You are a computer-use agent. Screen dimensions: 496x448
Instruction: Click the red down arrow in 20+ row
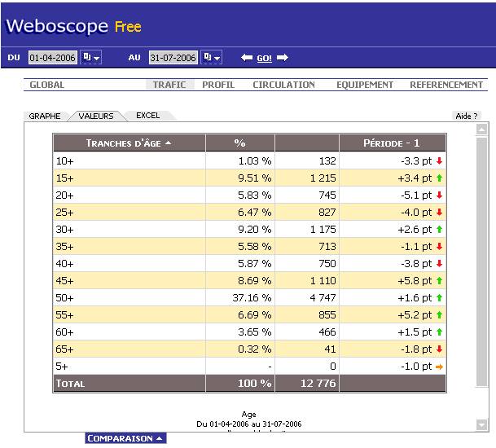[439, 195]
